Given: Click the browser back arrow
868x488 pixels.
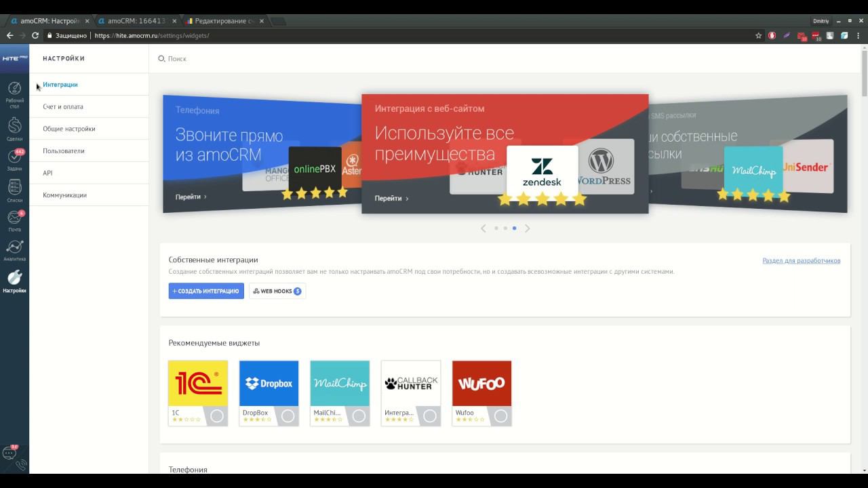Looking at the screenshot, I should coord(9,35).
